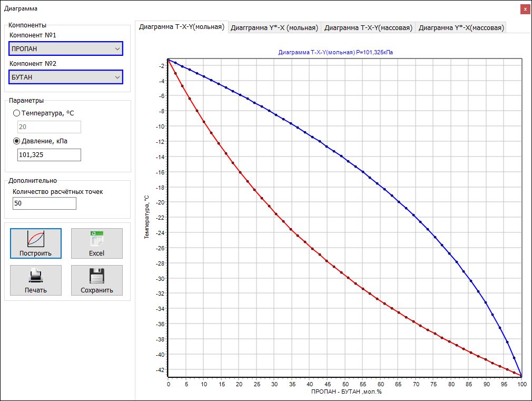Switch to Диаграмма T-X-Y(мольная) tab
This screenshot has height=401, width=532.
[x=182, y=27]
